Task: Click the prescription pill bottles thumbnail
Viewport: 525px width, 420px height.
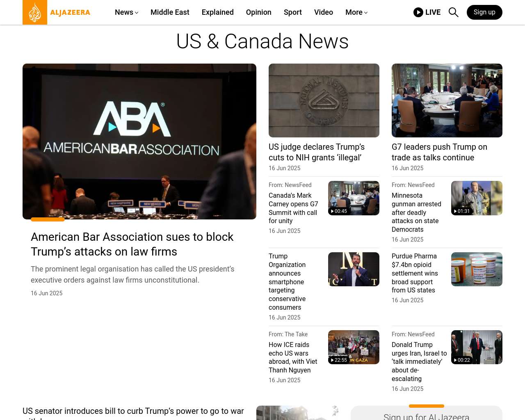Action: tap(477, 269)
